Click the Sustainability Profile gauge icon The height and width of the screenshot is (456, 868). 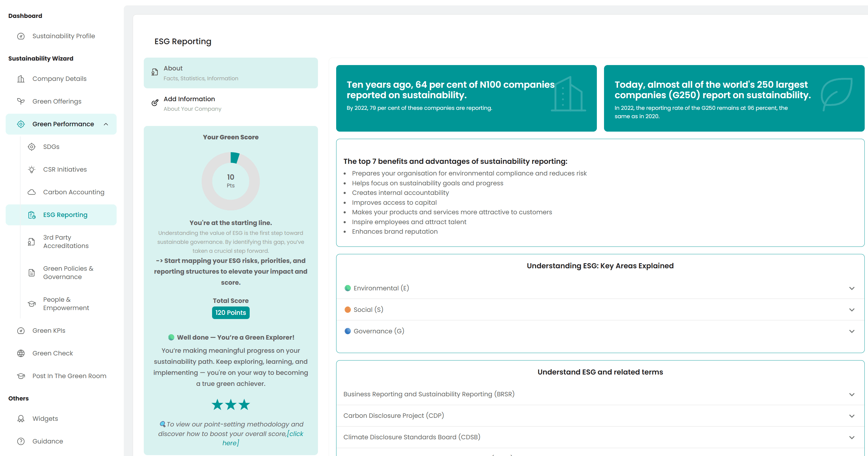coord(21,36)
